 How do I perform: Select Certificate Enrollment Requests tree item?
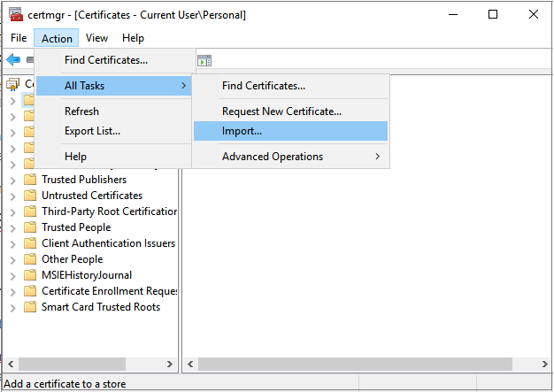[x=108, y=291]
